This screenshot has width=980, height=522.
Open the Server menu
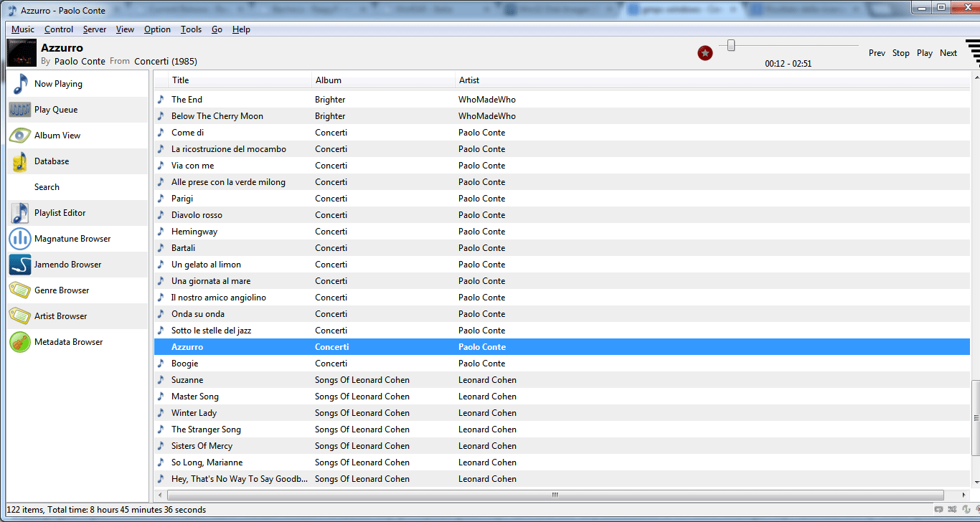[x=95, y=29]
